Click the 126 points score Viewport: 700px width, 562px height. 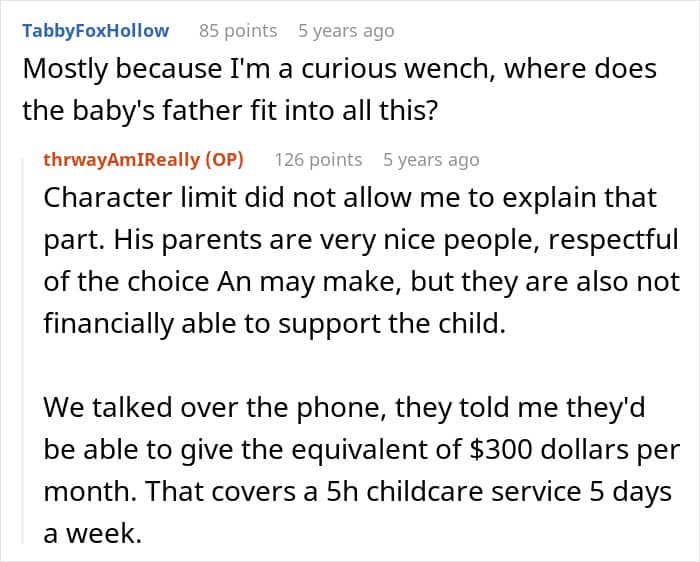(318, 159)
